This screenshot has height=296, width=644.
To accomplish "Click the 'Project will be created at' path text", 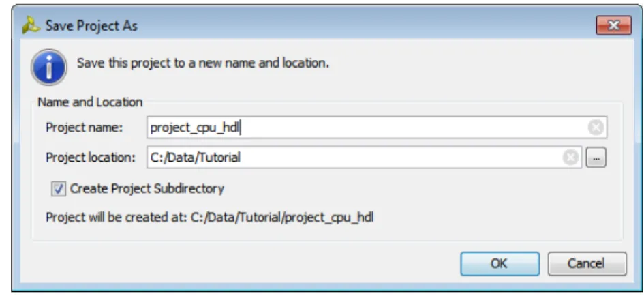I will tap(209, 217).
